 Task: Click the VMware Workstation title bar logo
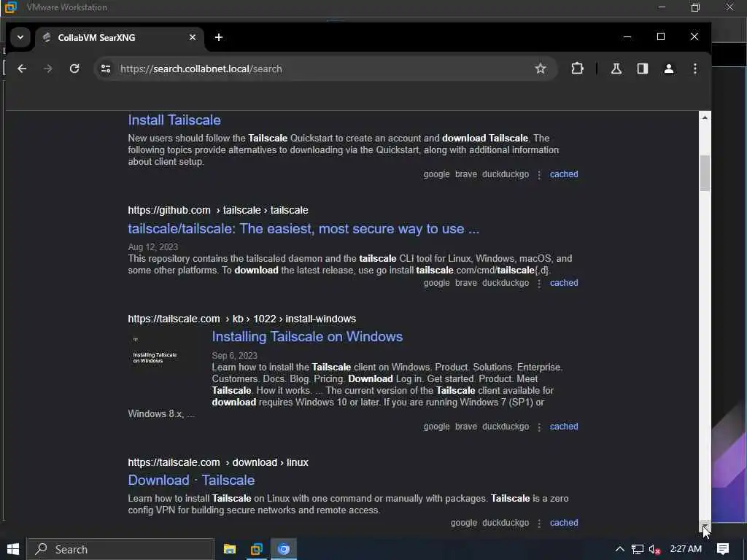pyautogui.click(x=10, y=7)
